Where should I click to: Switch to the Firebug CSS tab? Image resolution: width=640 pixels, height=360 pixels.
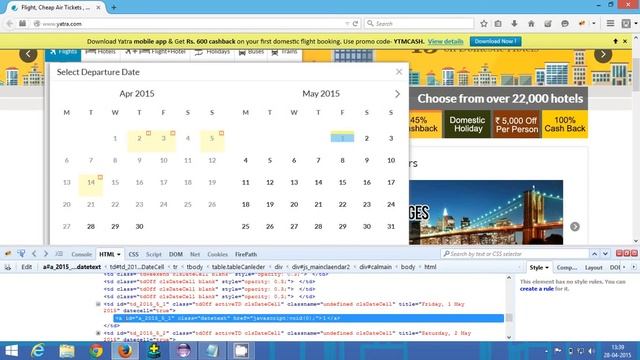133,254
